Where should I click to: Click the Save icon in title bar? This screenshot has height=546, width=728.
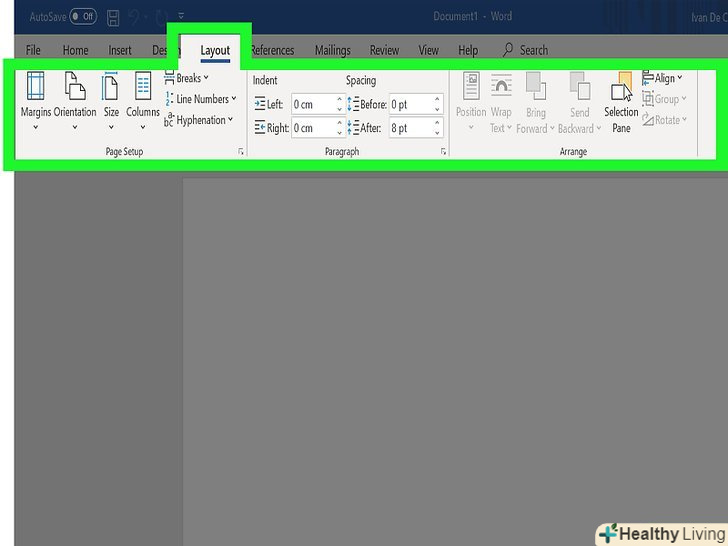point(113,18)
